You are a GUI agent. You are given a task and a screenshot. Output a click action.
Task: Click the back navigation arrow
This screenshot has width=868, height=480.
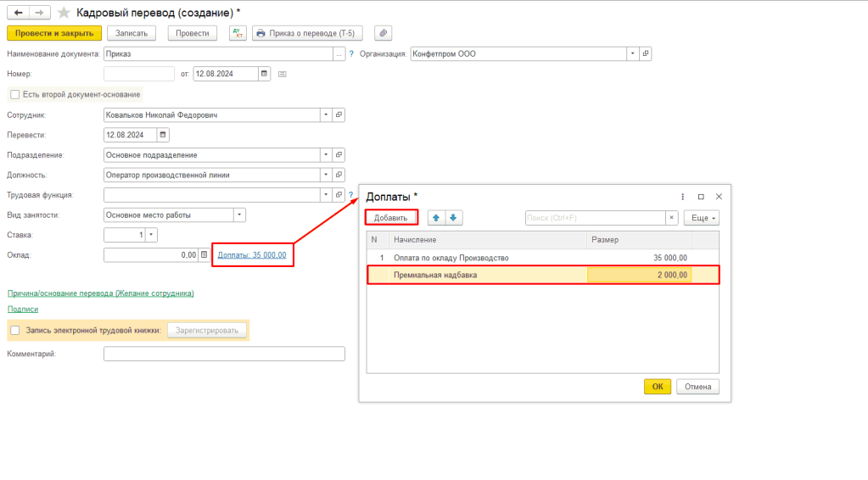click(x=18, y=13)
